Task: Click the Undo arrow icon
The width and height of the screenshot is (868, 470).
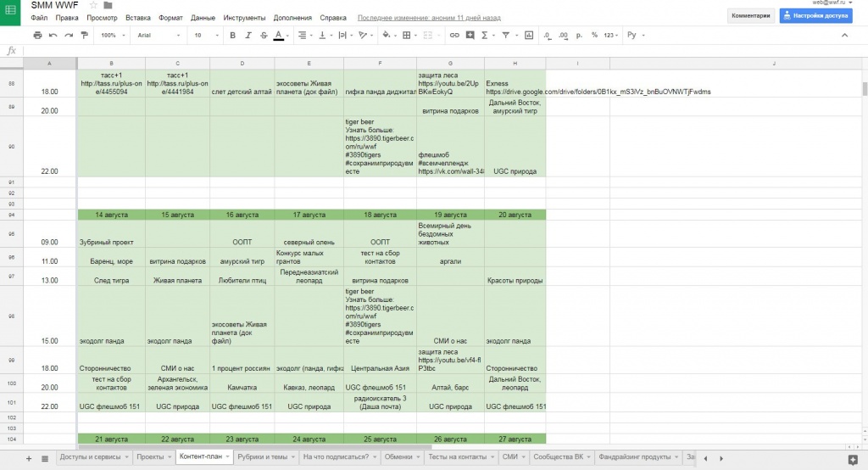Action: click(x=53, y=36)
